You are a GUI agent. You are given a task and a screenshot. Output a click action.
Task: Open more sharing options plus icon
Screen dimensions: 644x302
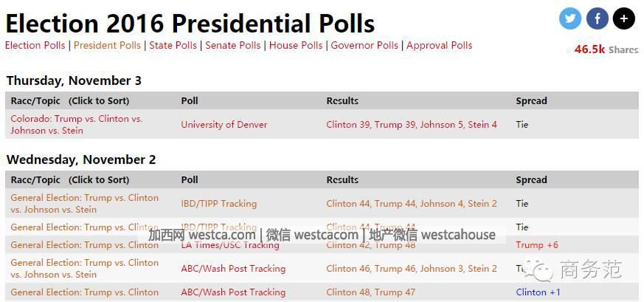(624, 18)
